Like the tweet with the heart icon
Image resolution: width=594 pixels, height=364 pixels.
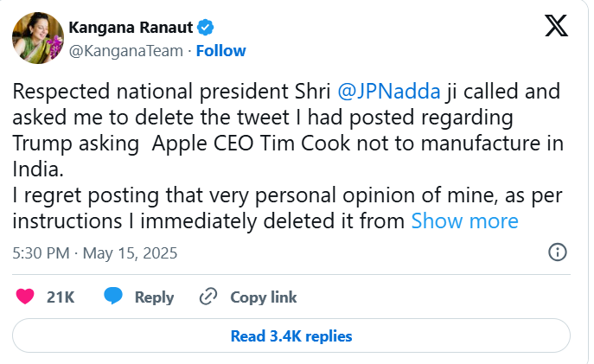[25, 297]
